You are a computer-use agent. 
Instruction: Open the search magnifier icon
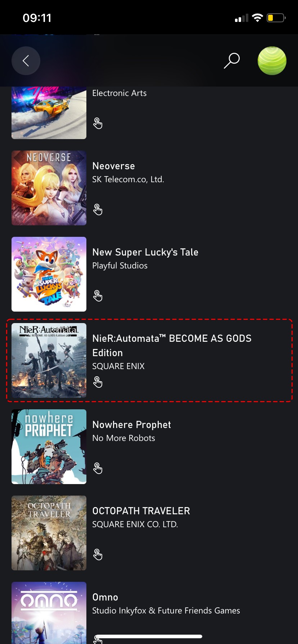[232, 61]
